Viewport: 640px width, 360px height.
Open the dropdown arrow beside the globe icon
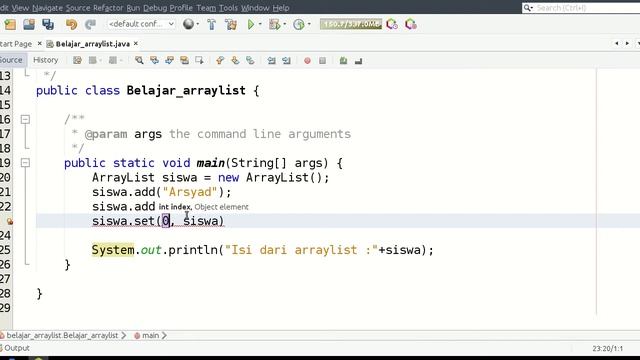(x=198, y=24)
